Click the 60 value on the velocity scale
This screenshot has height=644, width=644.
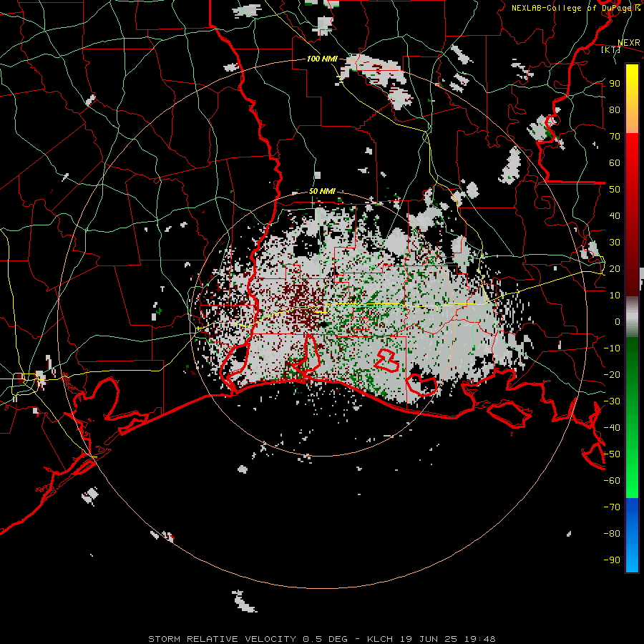coord(615,162)
